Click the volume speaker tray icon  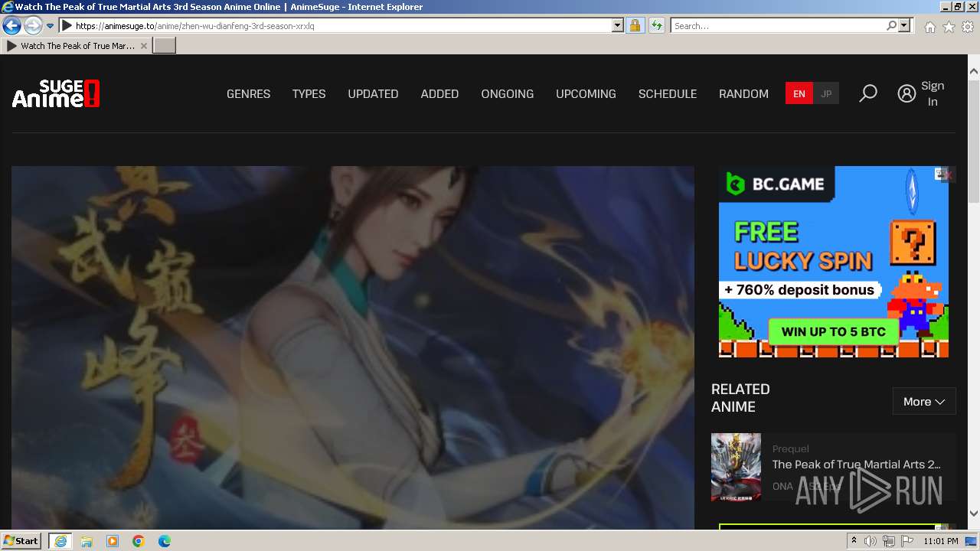[x=871, y=541]
